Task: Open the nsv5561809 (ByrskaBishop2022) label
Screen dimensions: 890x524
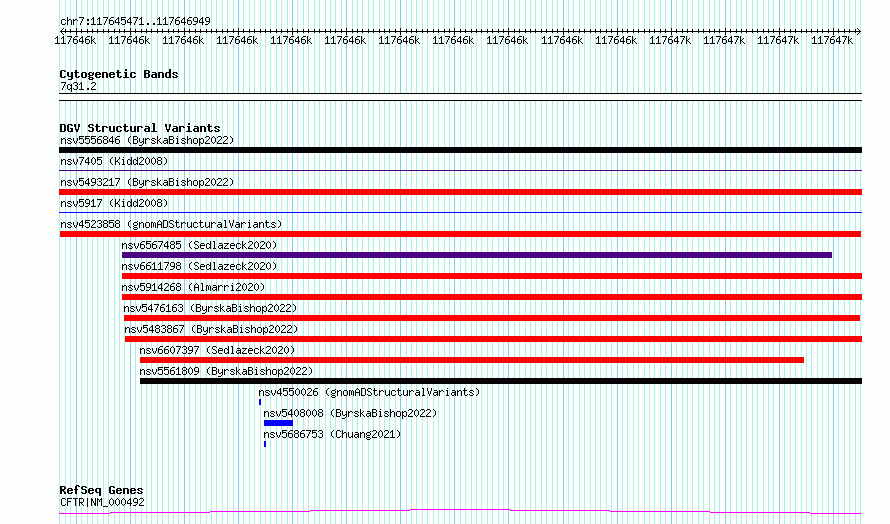Action: point(226,371)
